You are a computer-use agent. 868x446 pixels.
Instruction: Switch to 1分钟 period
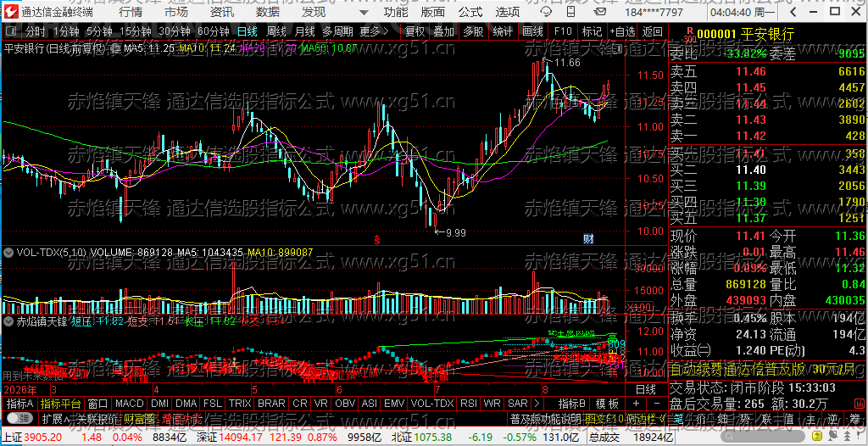tap(66, 32)
